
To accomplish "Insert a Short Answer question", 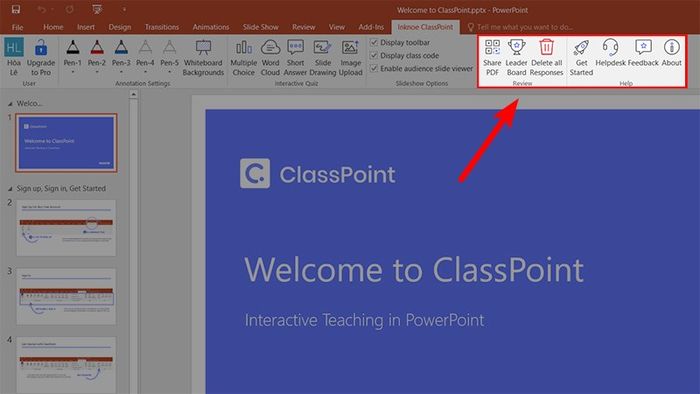I will coord(295,57).
